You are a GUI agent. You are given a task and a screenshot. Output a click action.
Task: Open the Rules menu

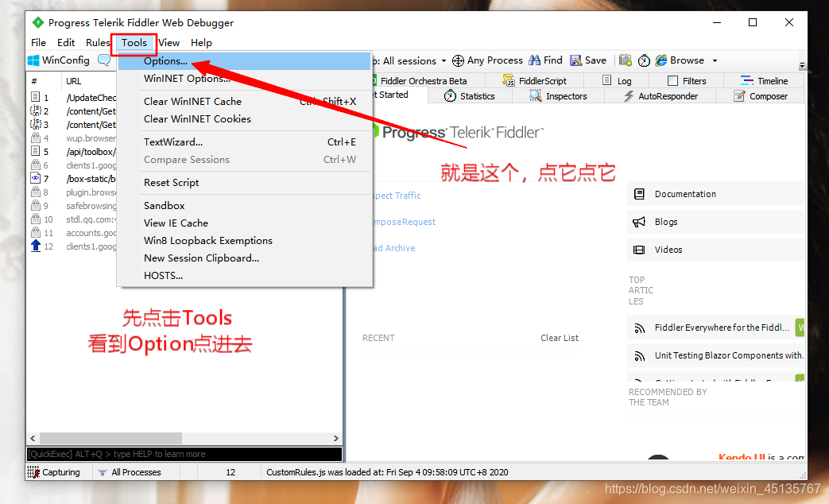click(98, 43)
